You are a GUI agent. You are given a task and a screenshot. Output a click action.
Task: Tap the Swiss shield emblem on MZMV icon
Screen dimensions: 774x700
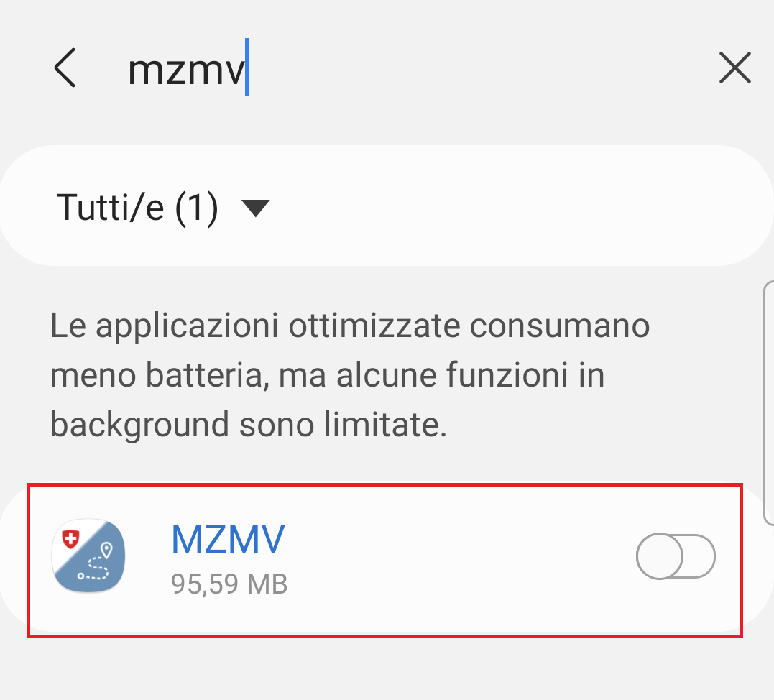click(70, 538)
